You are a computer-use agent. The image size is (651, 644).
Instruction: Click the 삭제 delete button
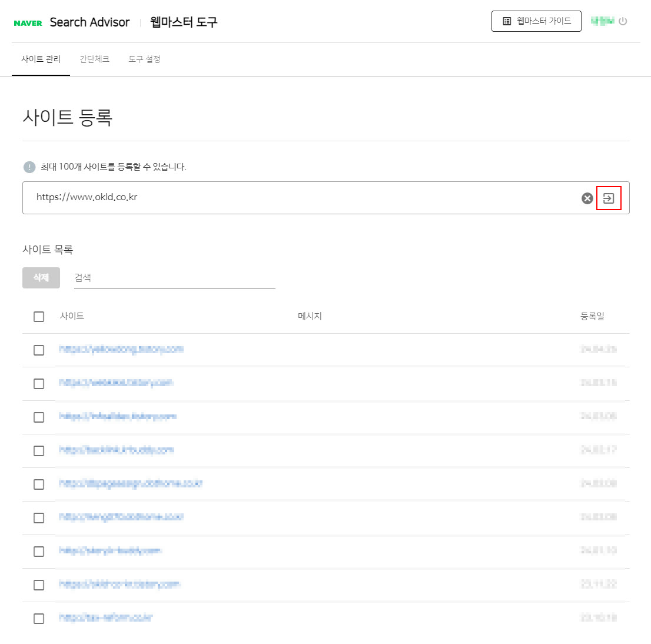(41, 278)
